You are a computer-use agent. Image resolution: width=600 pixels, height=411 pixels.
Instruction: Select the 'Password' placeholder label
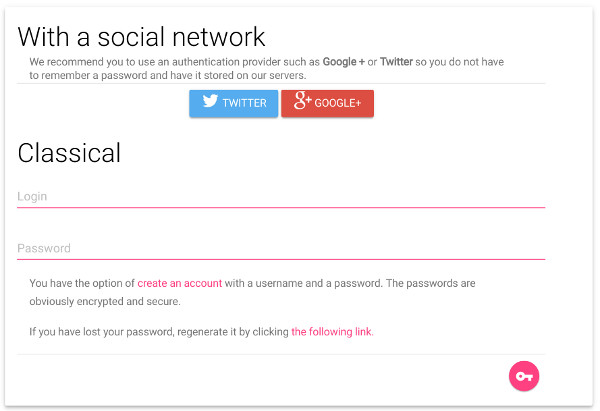(44, 248)
